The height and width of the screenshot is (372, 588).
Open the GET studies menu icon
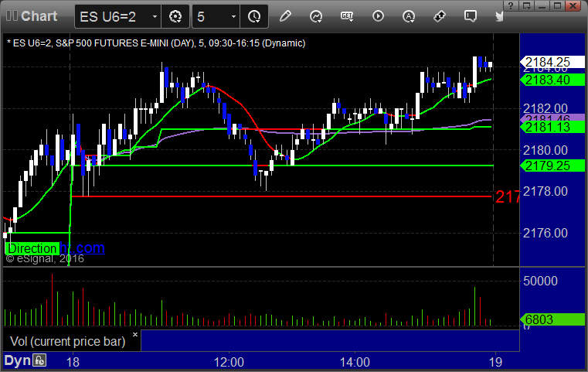pyautogui.click(x=347, y=16)
